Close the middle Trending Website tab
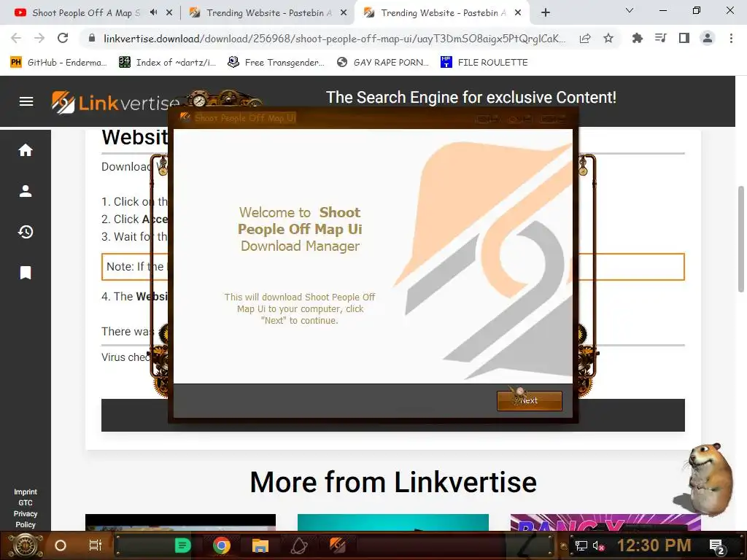 point(344,13)
